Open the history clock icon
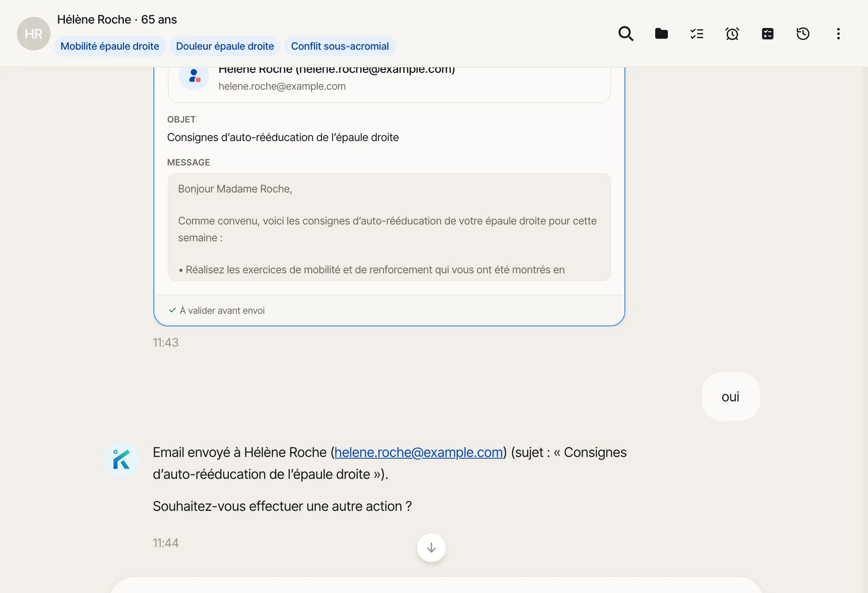Screen dimensions: 868x593 [803, 33]
